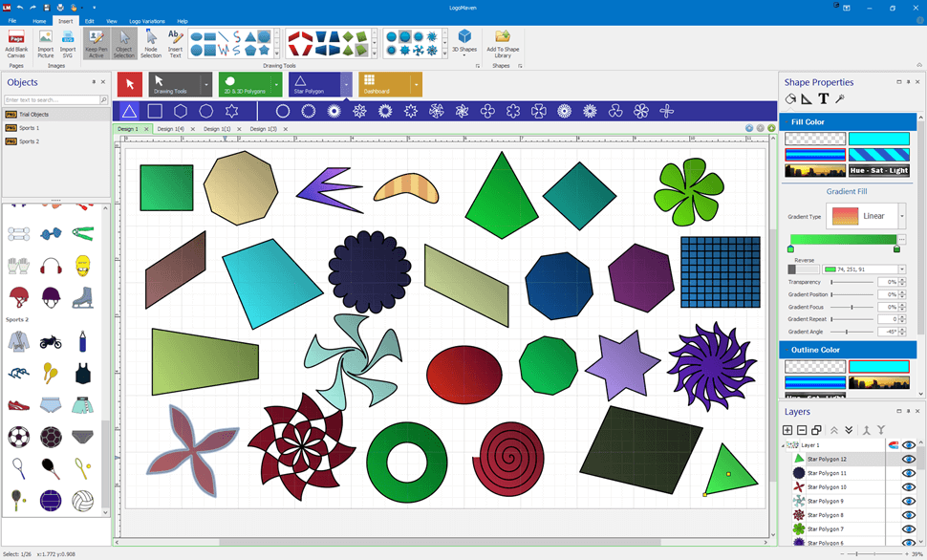Collapse the Layer 1 tree node
The image size is (927, 560).
click(x=784, y=445)
